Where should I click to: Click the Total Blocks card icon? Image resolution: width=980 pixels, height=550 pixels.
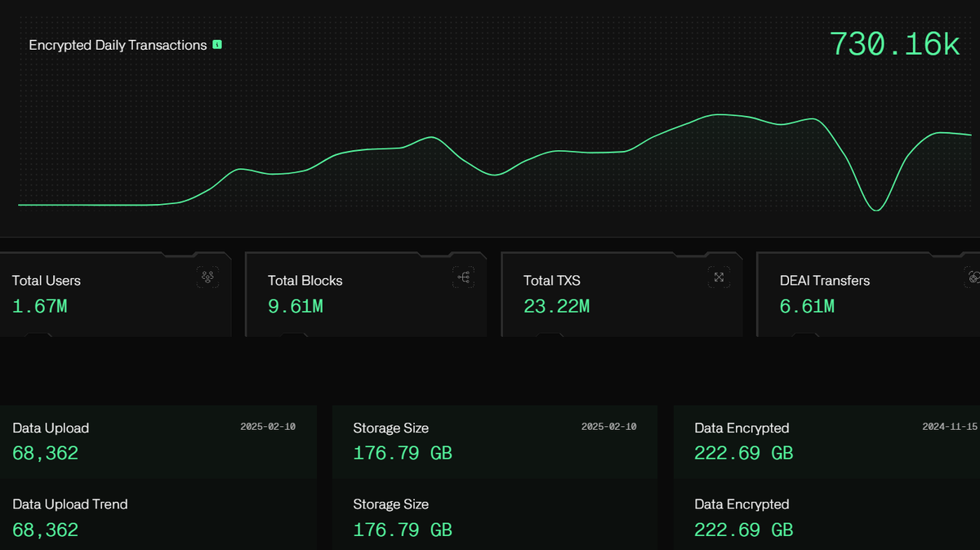[x=464, y=277]
